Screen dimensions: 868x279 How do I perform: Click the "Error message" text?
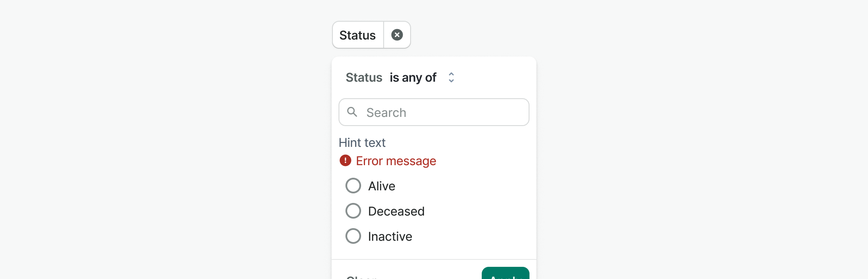click(396, 161)
